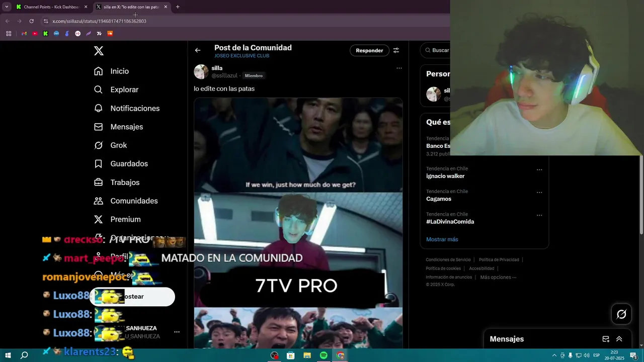Image resolution: width=644 pixels, height=362 pixels.
Task: Reload the page
Action: coord(31,21)
